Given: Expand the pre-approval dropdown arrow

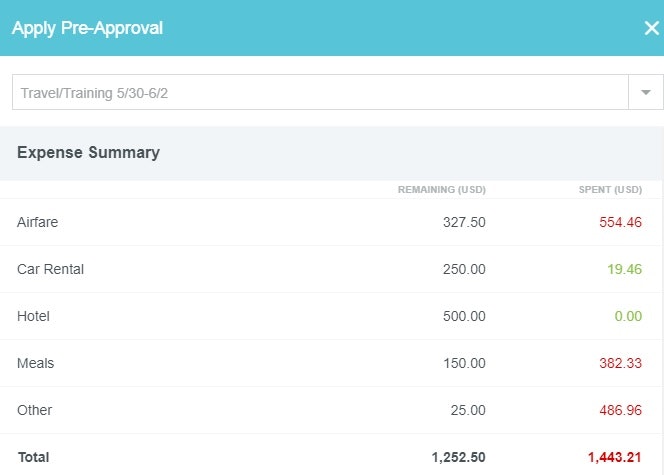Looking at the screenshot, I should click(x=645, y=93).
